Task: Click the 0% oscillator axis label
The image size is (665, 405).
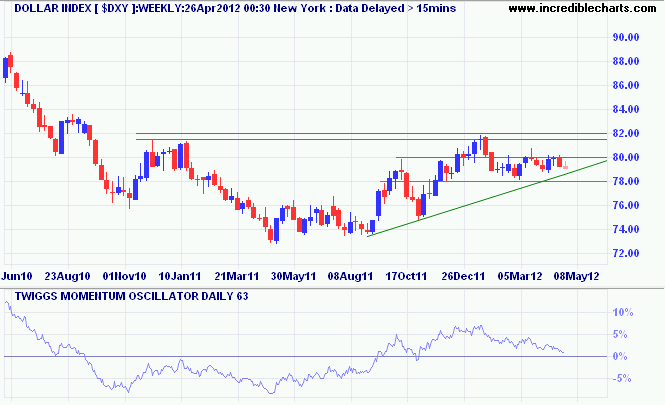Action: [620, 357]
